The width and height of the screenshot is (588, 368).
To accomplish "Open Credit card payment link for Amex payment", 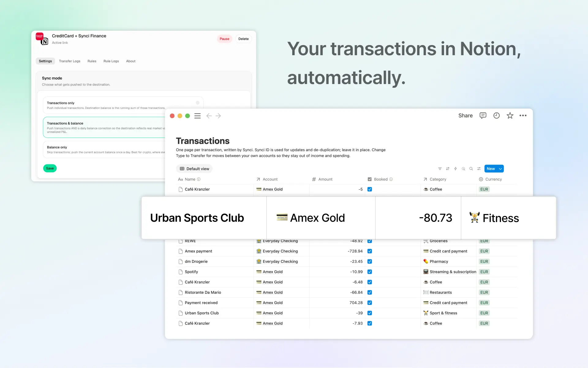I will [x=448, y=251].
